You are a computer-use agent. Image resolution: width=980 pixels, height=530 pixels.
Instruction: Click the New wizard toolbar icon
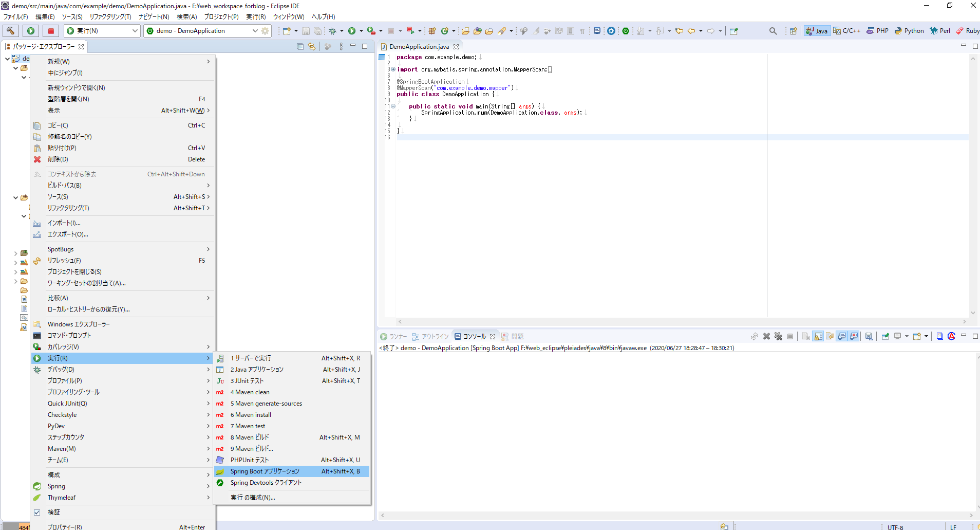(287, 31)
